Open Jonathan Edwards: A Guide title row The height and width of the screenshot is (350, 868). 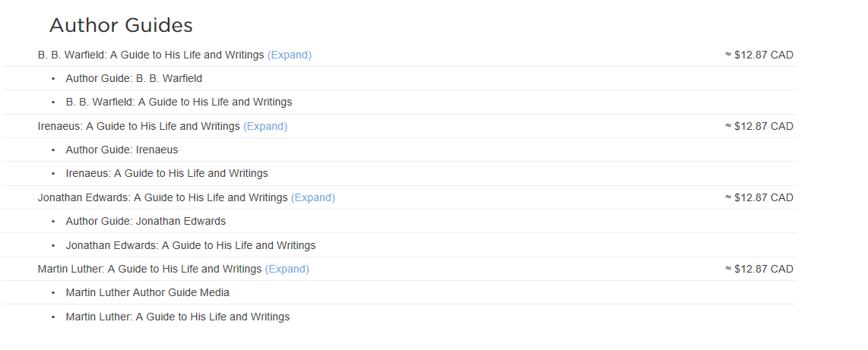[x=163, y=197]
